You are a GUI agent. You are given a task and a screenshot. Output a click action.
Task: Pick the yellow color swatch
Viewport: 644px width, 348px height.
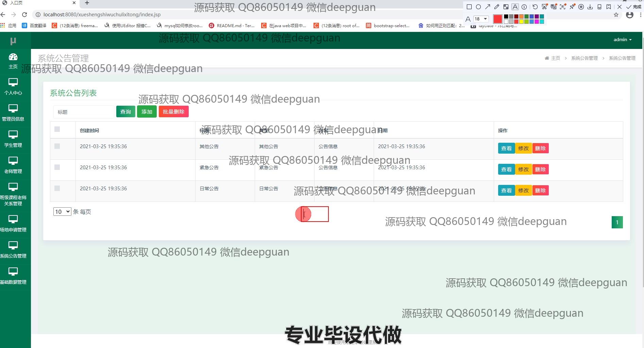coord(521,21)
